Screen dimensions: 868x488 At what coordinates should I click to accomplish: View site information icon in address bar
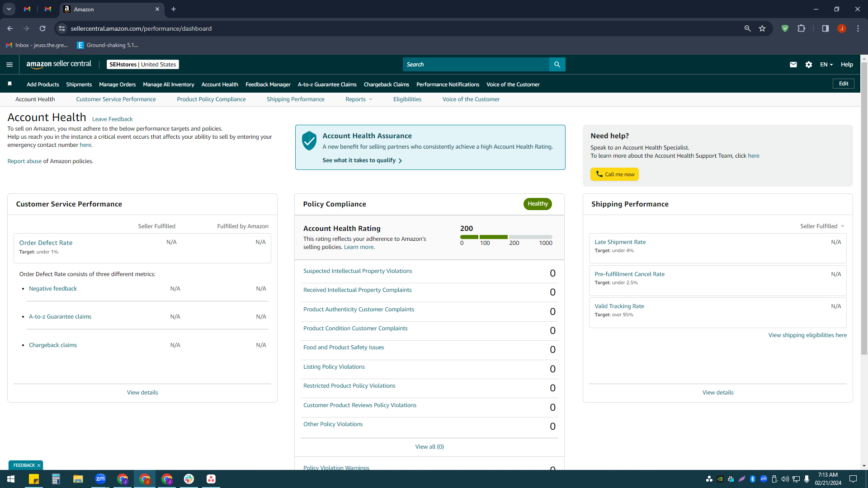[62, 28]
